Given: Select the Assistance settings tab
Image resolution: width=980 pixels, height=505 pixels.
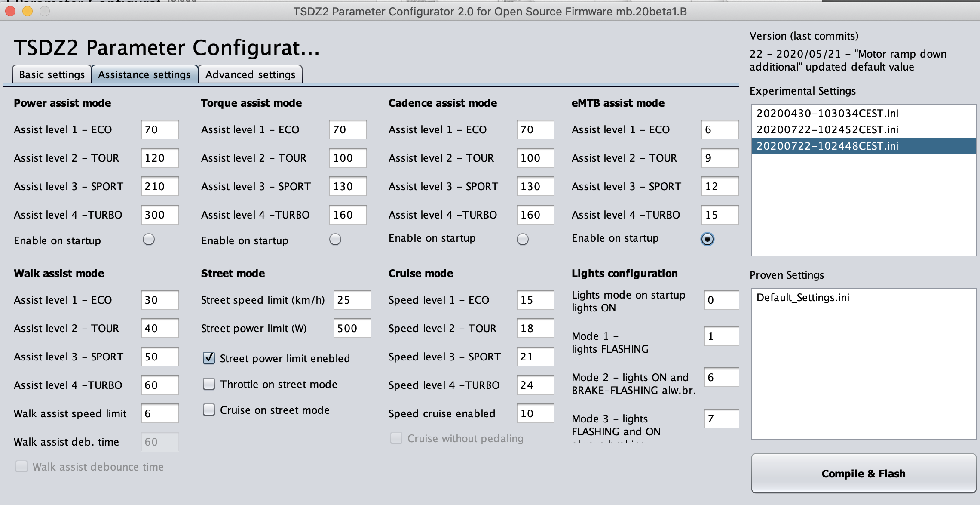Looking at the screenshot, I should pos(144,74).
